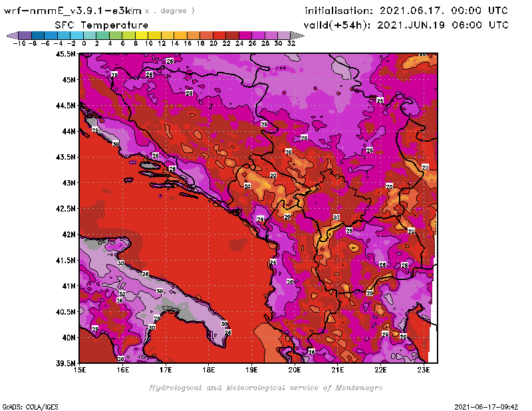
Task: Click the "42.5N" latitude label
Action: 65,209
